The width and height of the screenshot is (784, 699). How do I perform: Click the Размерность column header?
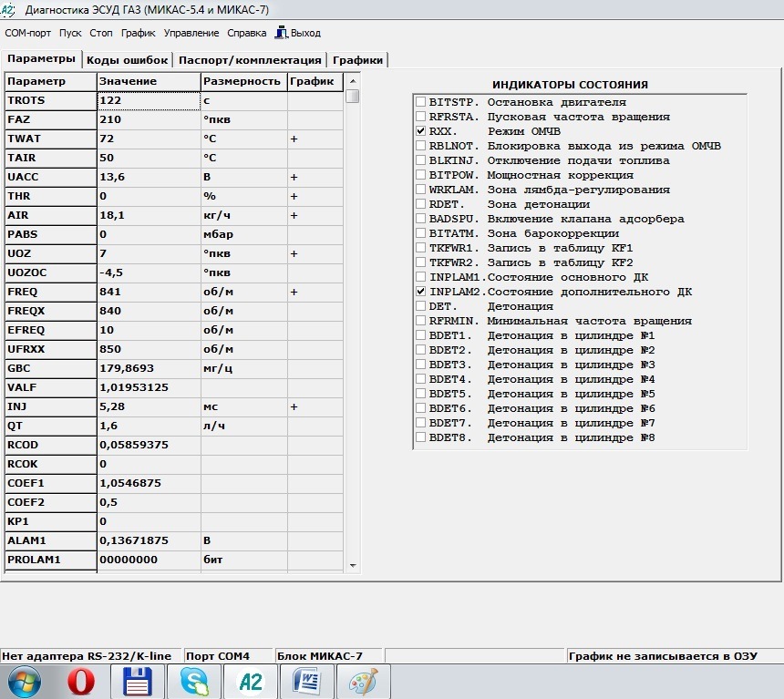click(x=244, y=81)
